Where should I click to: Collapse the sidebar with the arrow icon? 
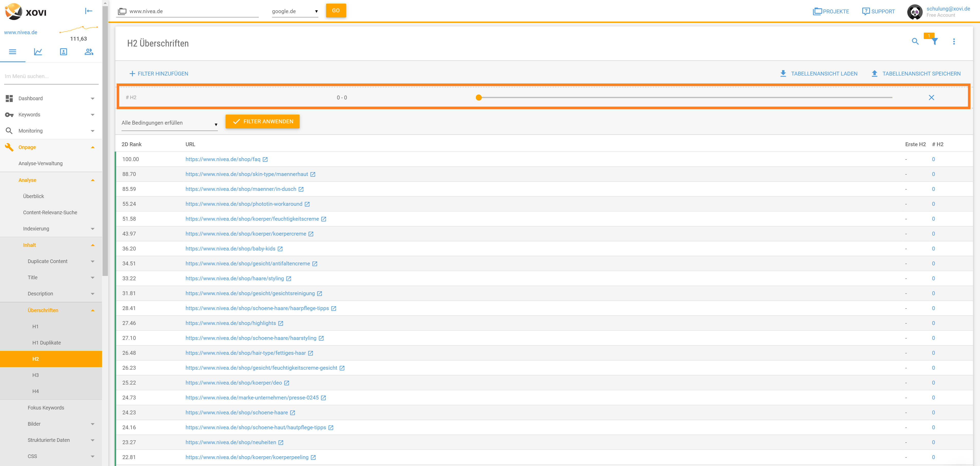click(x=89, y=11)
